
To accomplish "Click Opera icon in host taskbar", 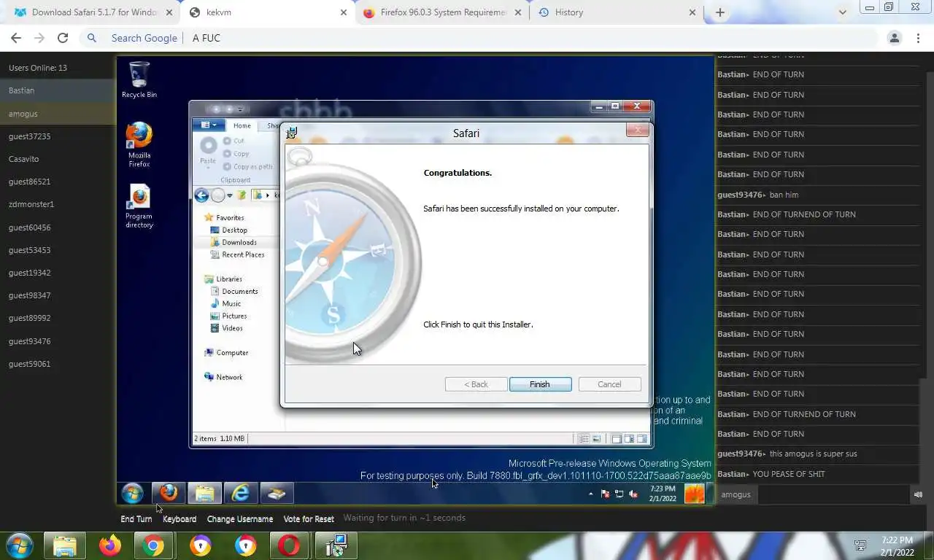I will pyautogui.click(x=290, y=545).
